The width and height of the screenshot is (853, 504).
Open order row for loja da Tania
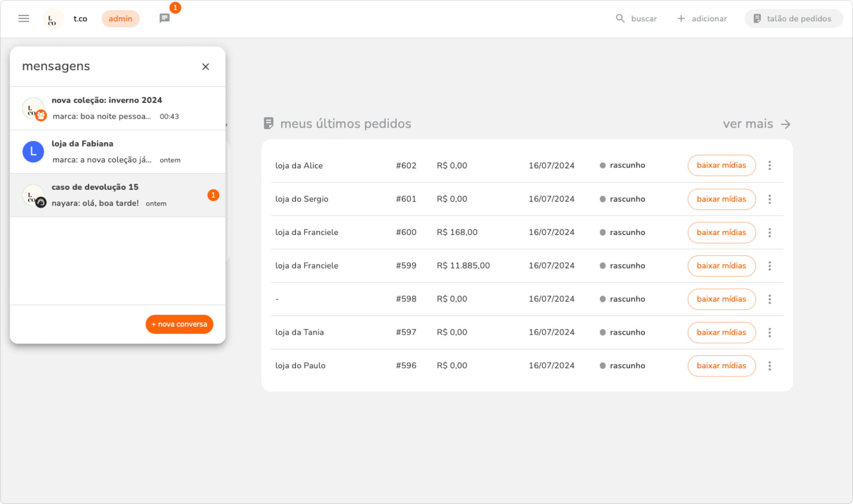point(299,332)
